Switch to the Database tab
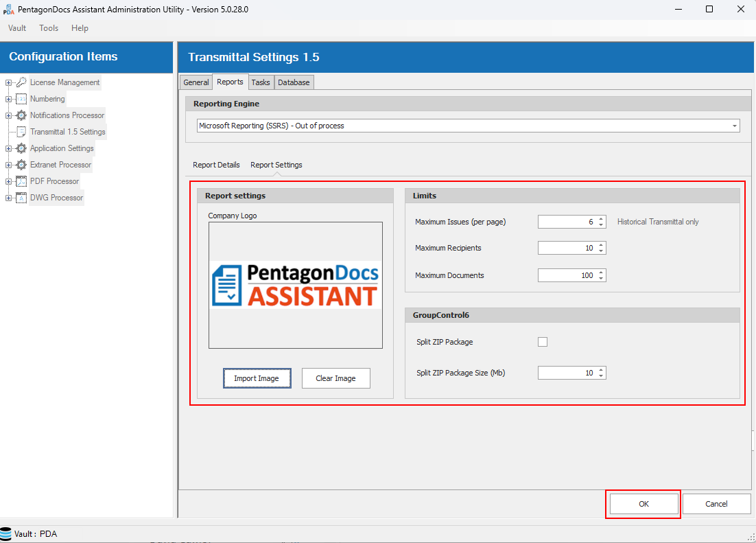Viewport: 756px width, 543px height. click(x=294, y=82)
